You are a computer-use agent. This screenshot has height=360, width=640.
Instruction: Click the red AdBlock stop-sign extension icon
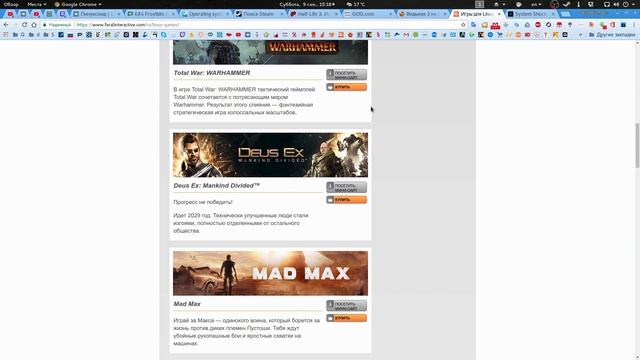click(x=538, y=25)
